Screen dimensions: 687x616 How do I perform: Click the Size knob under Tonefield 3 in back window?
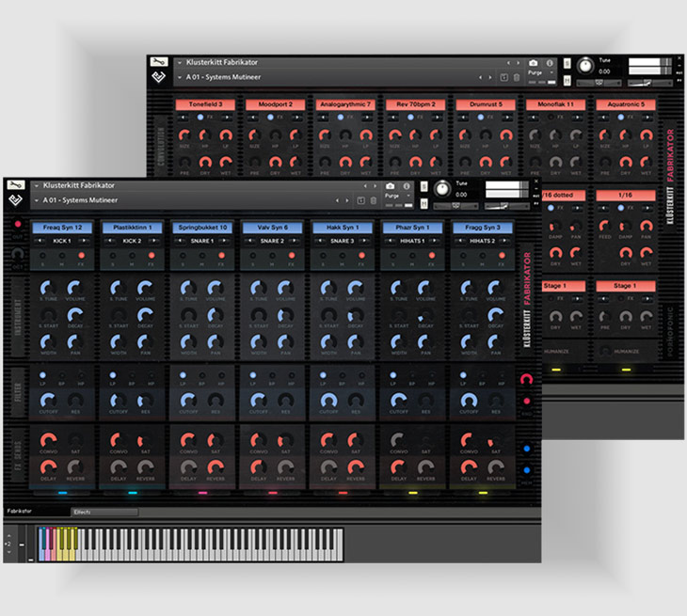(x=184, y=135)
